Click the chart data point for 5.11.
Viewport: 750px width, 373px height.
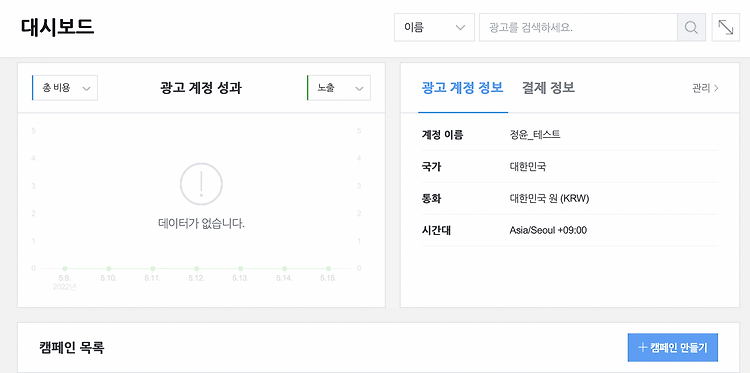(x=153, y=269)
